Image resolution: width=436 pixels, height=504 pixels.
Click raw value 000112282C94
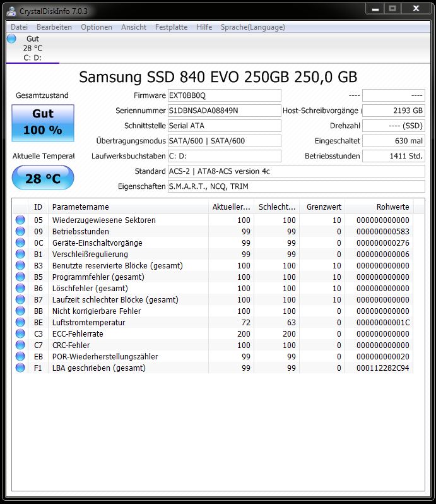(x=383, y=368)
